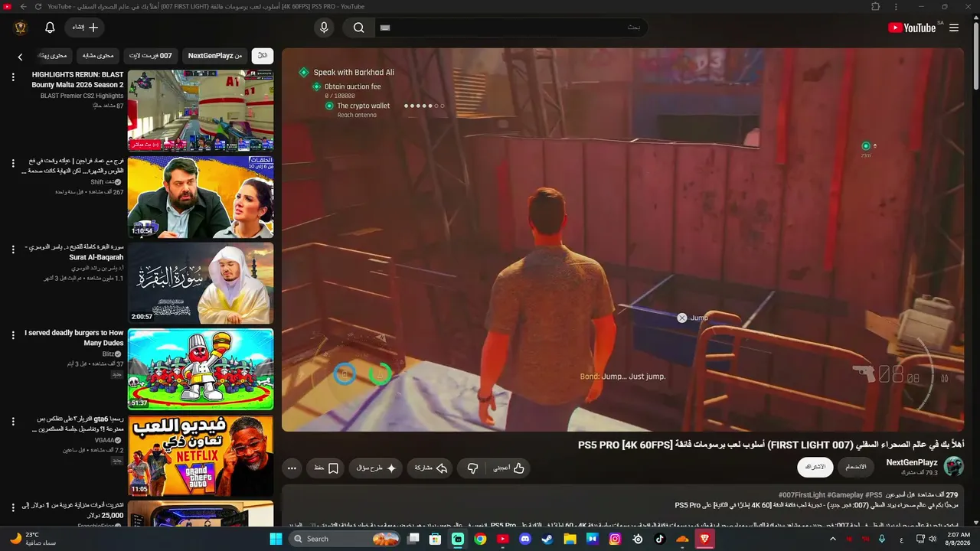Viewport: 980px width, 551px height.
Task: Select the similar content (محتوى مشابه) chip
Action: tap(98, 56)
